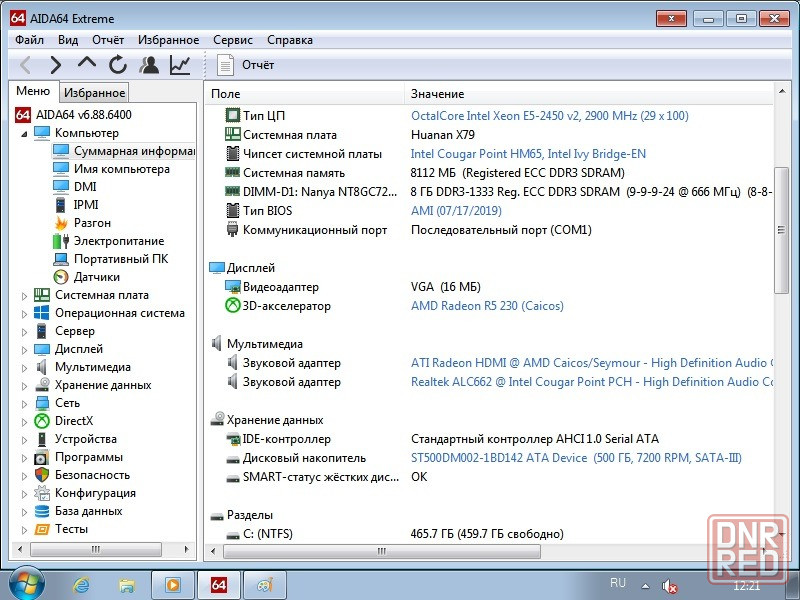
Task: Sort by the Поле column header
Action: coord(305,94)
